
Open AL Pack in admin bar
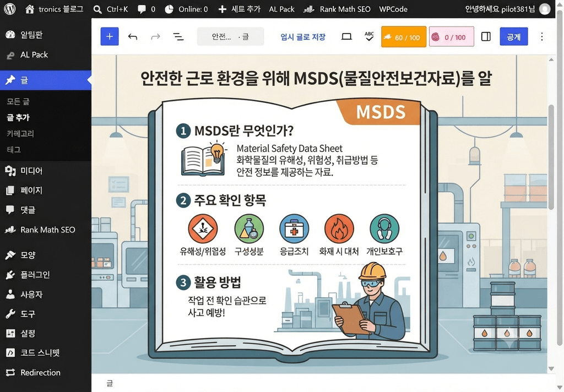click(281, 9)
